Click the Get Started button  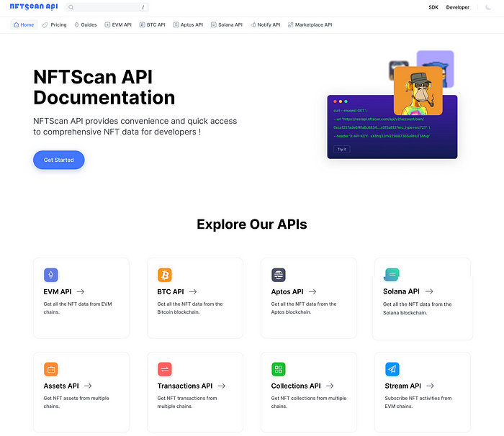59,160
